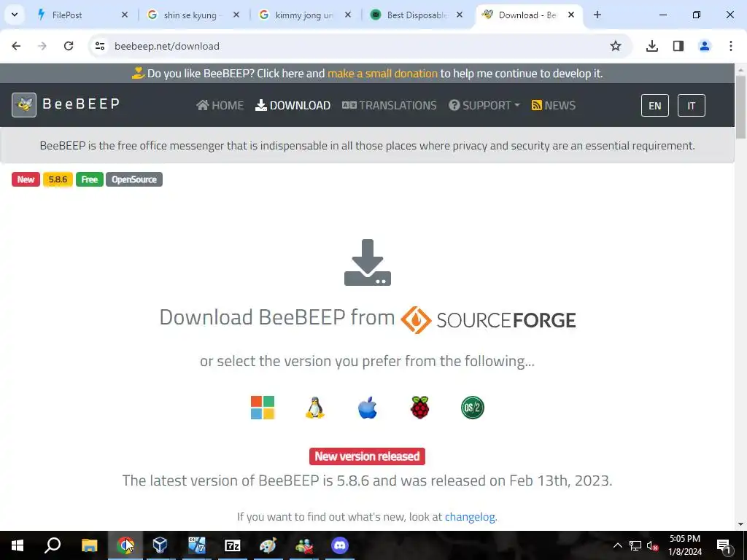Click the make a small donation link
The width and height of the screenshot is (747, 560).
point(382,74)
